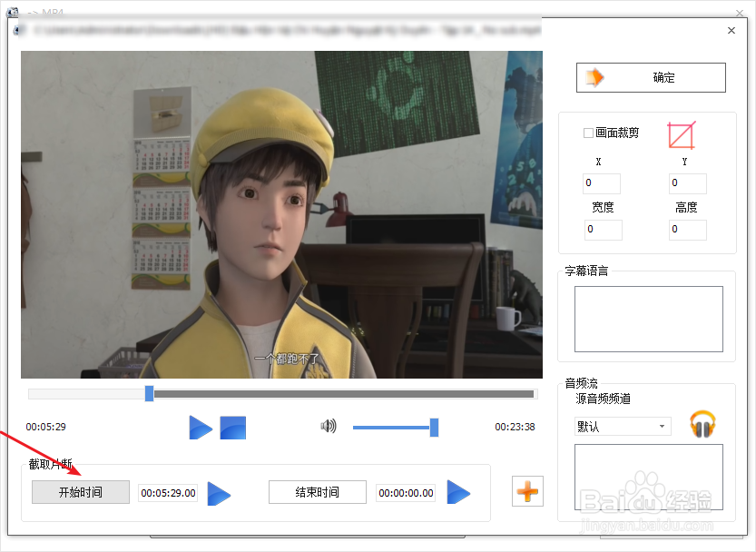Open the 默认 audio channel dropdown

623,427
